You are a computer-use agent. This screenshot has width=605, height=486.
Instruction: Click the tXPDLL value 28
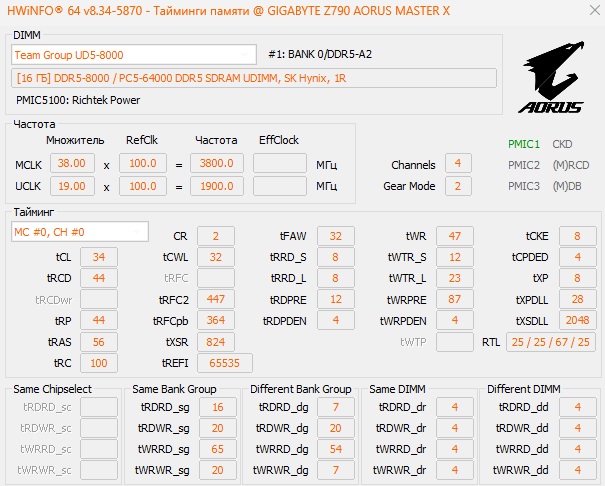click(x=578, y=299)
